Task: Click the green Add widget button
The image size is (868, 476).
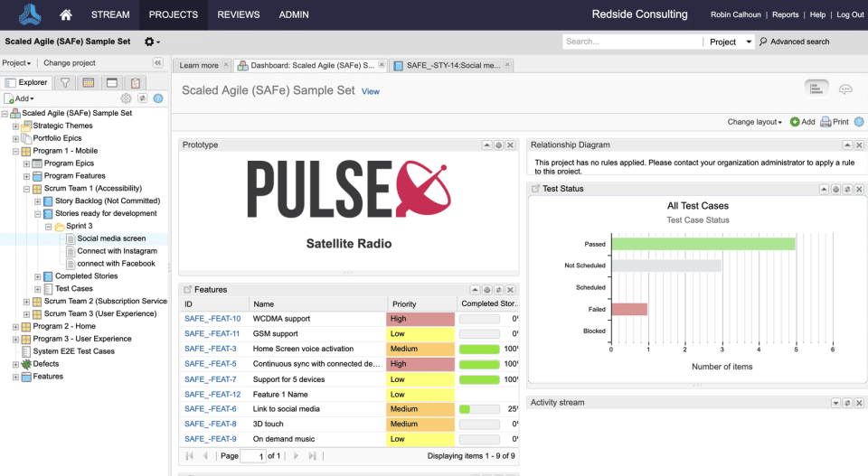Action: [x=802, y=122]
